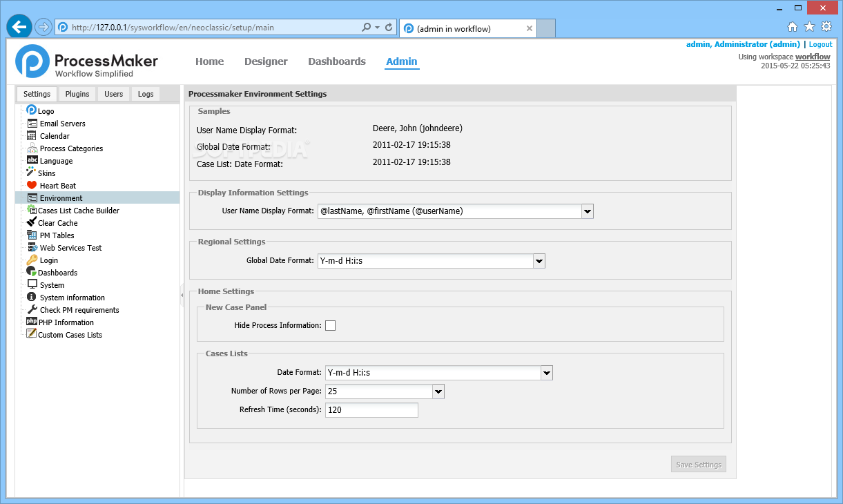Click the Skins wand icon
Screen dimensions: 843x504
[31, 173]
